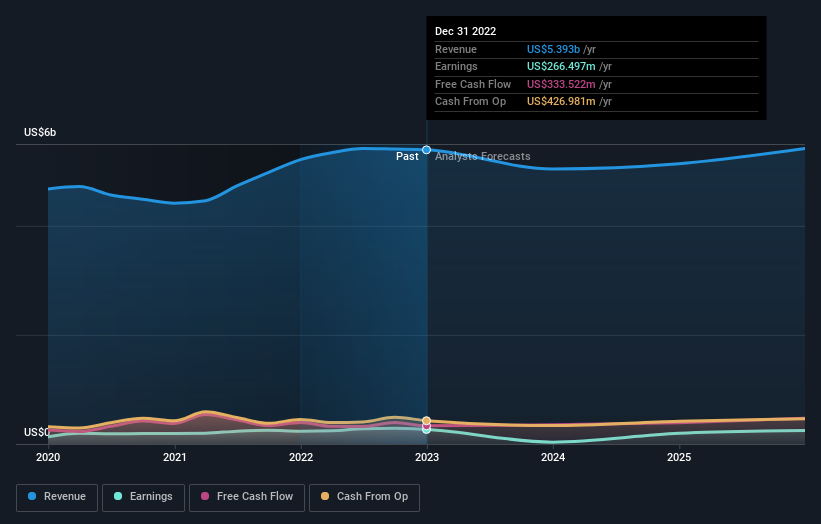Screen dimensions: 821x524
Task: Click the Past label on chart
Action: [407, 157]
